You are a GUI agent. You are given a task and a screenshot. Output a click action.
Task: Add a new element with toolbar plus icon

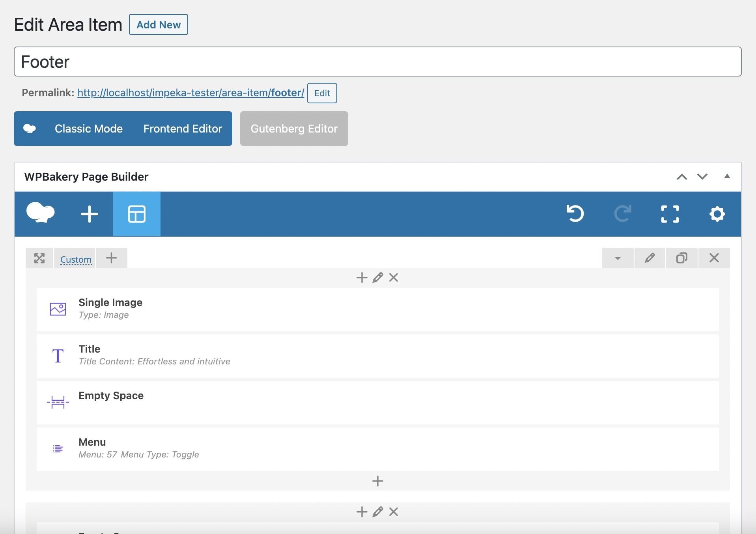(89, 214)
